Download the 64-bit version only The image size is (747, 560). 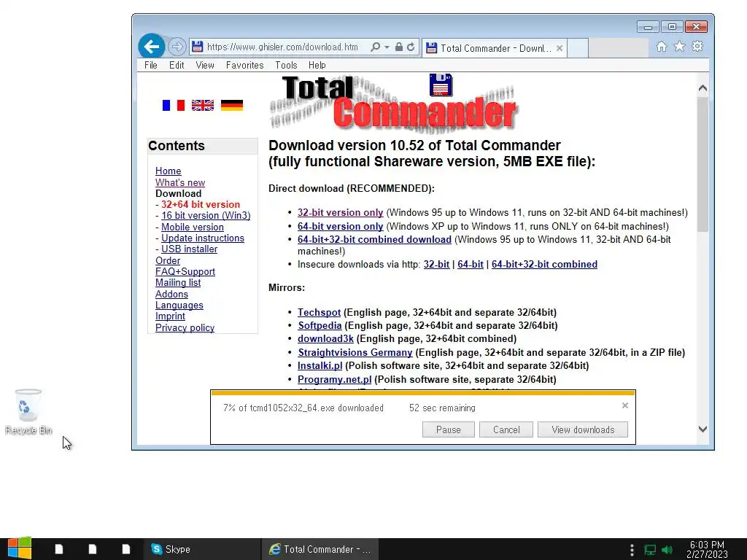pos(340,226)
